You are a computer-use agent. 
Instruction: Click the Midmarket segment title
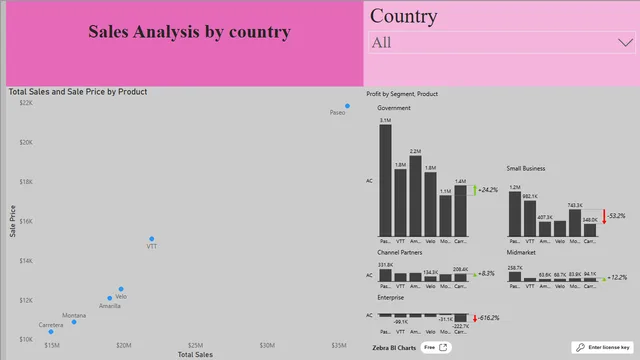pyautogui.click(x=521, y=252)
